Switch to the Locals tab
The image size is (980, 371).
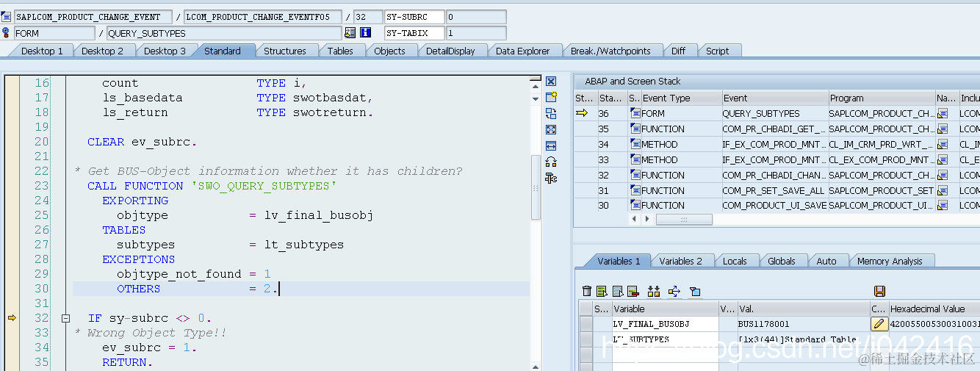pyautogui.click(x=735, y=261)
